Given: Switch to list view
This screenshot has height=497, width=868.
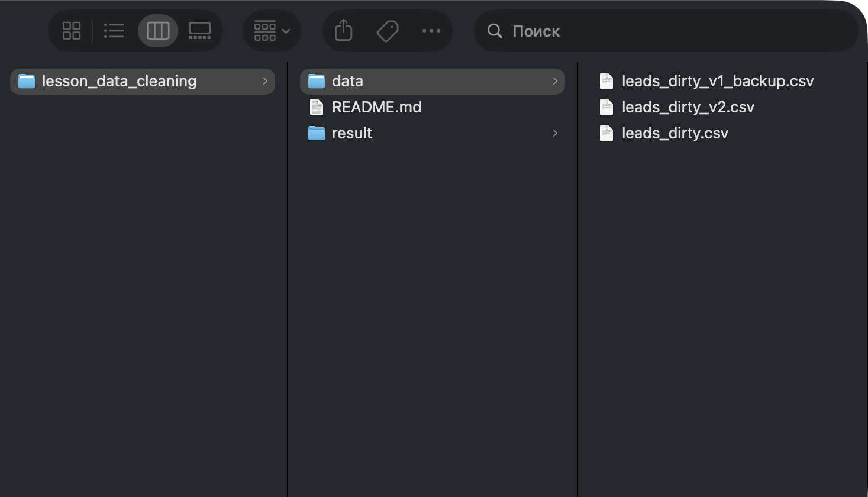Looking at the screenshot, I should coord(114,31).
